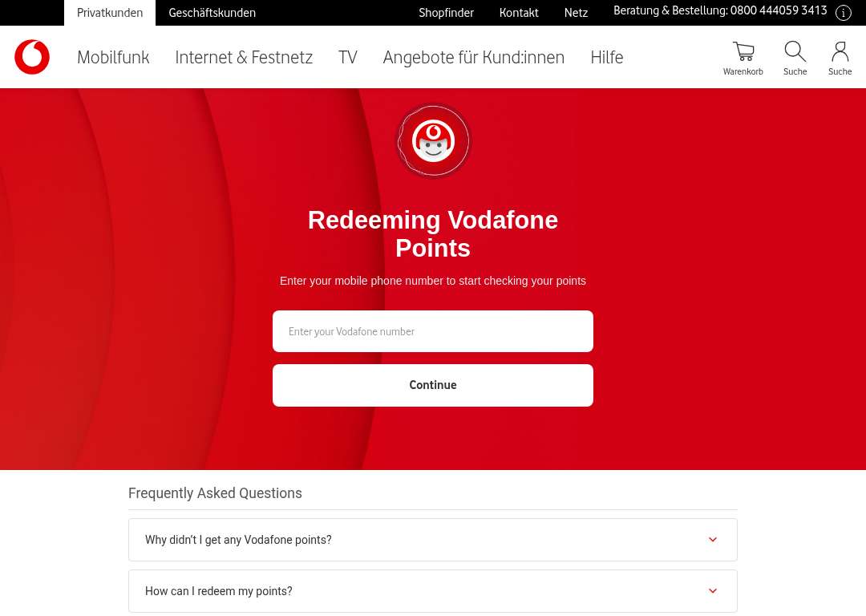The width and height of the screenshot is (866, 616).
Task: Open the Shopfinder link
Action: (x=446, y=13)
